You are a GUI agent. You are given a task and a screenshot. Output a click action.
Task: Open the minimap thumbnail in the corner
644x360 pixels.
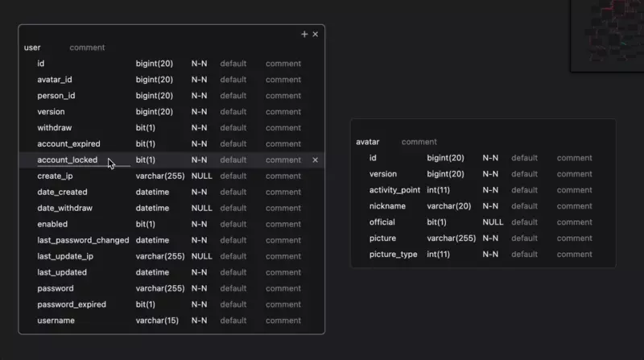click(x=609, y=34)
